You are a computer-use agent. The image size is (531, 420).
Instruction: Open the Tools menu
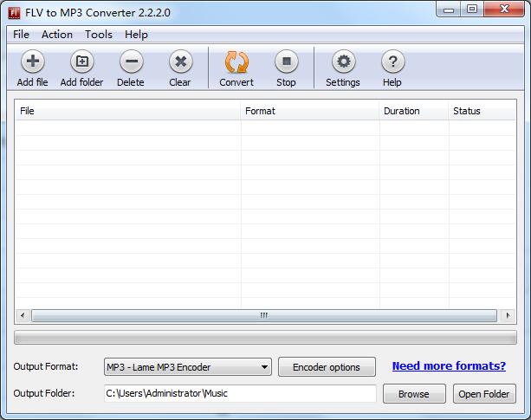99,35
